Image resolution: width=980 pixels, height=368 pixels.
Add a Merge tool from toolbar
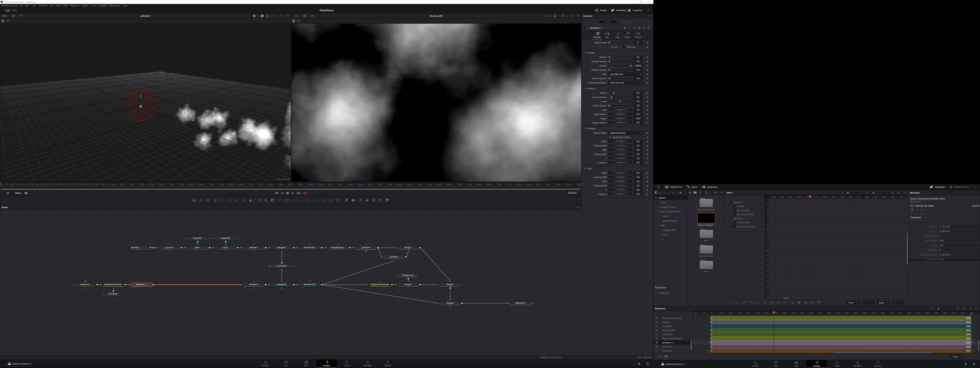[x=259, y=200]
